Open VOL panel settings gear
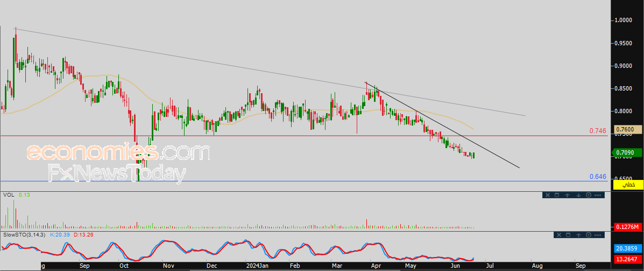 (588, 195)
